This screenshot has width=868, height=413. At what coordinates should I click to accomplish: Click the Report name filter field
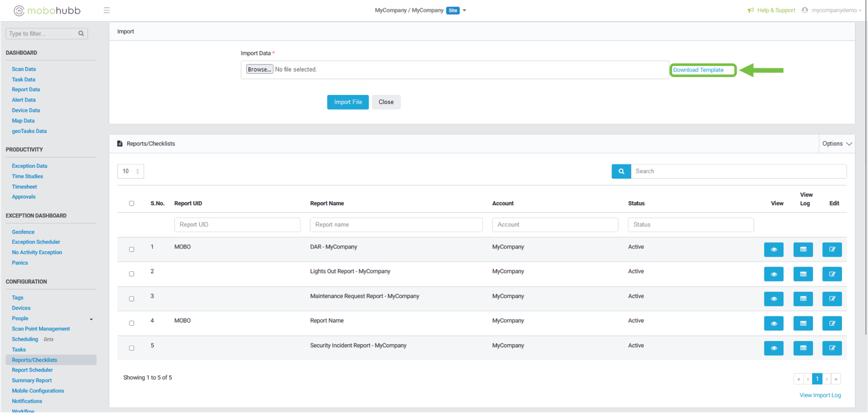pos(396,225)
